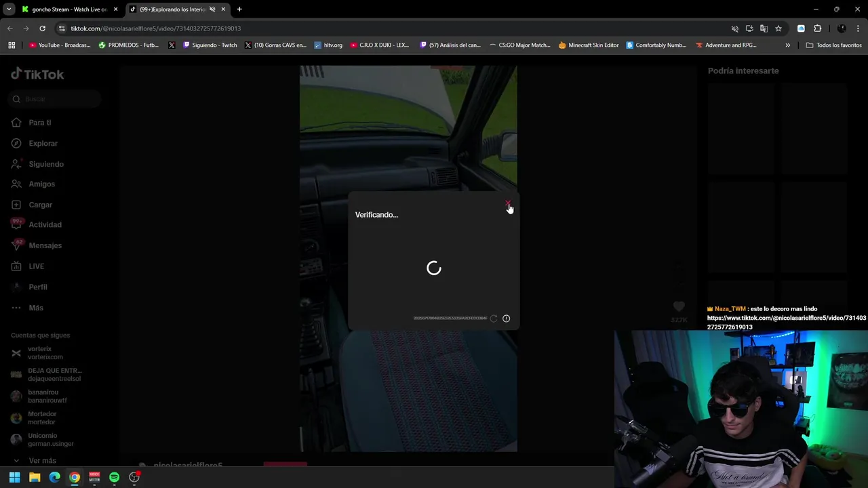Open the Siguiendo - Twitch bookmark
868x488 pixels.
point(210,45)
